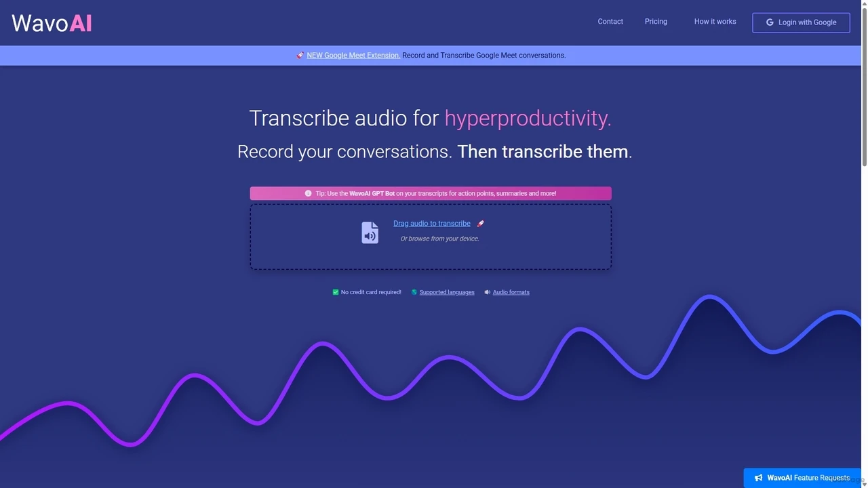
Task: Open the NEW Google Meet Extension link
Action: (x=353, y=56)
